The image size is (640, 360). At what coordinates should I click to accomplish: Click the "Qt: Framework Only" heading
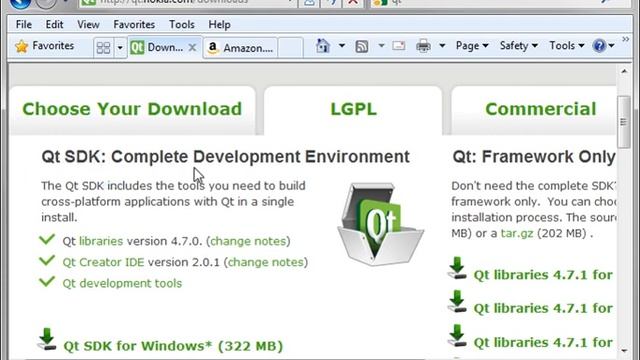tap(534, 157)
